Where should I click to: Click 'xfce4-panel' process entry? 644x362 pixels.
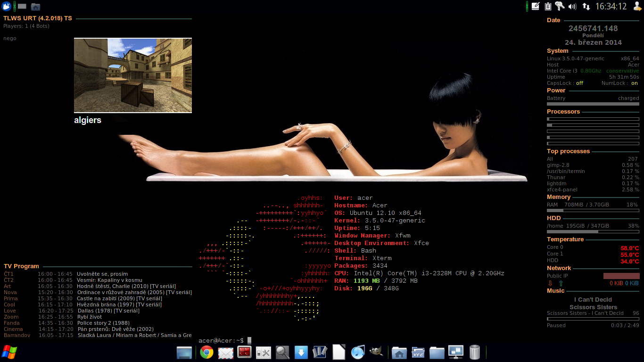pyautogui.click(x=561, y=189)
